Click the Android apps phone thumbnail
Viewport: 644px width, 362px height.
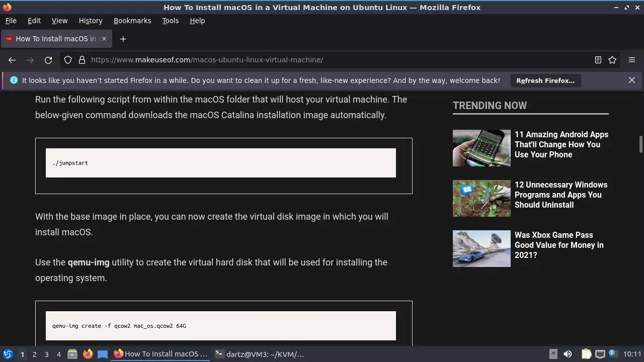[x=481, y=148]
